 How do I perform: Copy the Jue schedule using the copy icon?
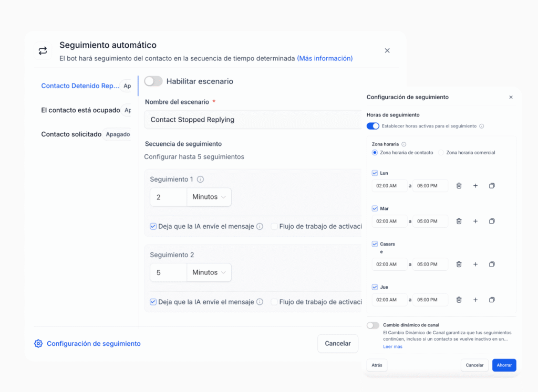pos(492,300)
